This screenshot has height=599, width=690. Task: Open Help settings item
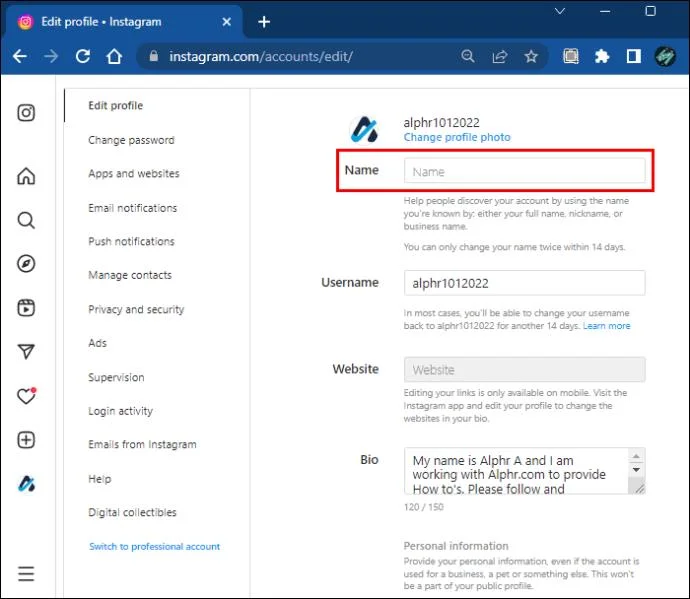[99, 479]
